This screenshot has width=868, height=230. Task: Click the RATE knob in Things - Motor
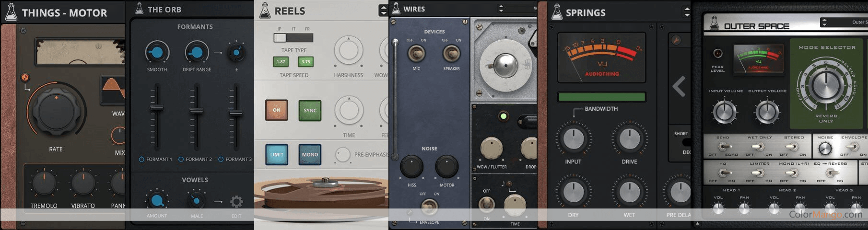56,111
